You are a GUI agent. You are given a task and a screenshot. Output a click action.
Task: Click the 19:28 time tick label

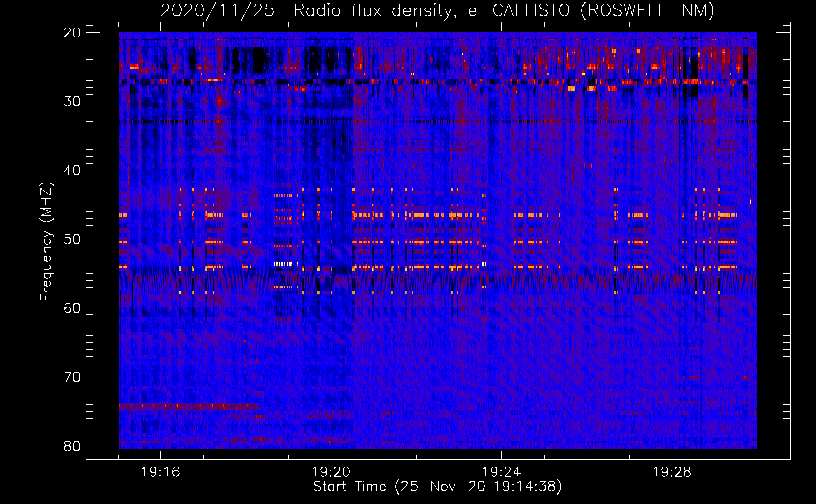click(672, 472)
